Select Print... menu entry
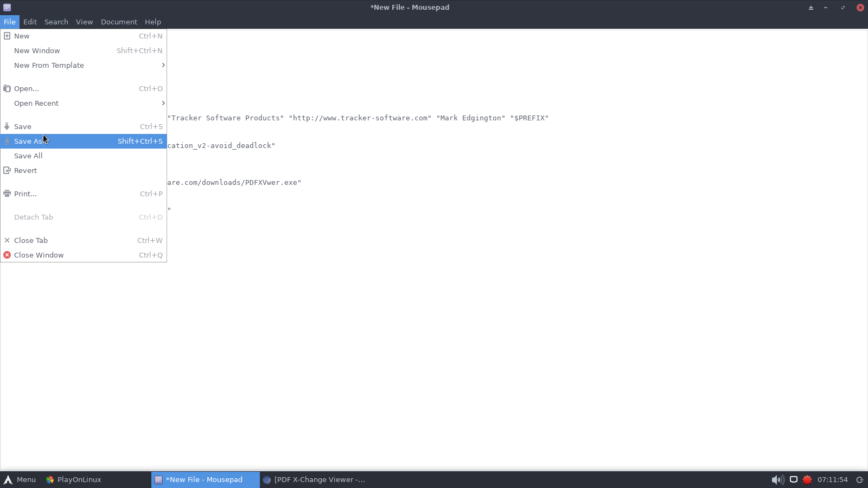Image resolution: width=868 pixels, height=488 pixels. point(84,194)
